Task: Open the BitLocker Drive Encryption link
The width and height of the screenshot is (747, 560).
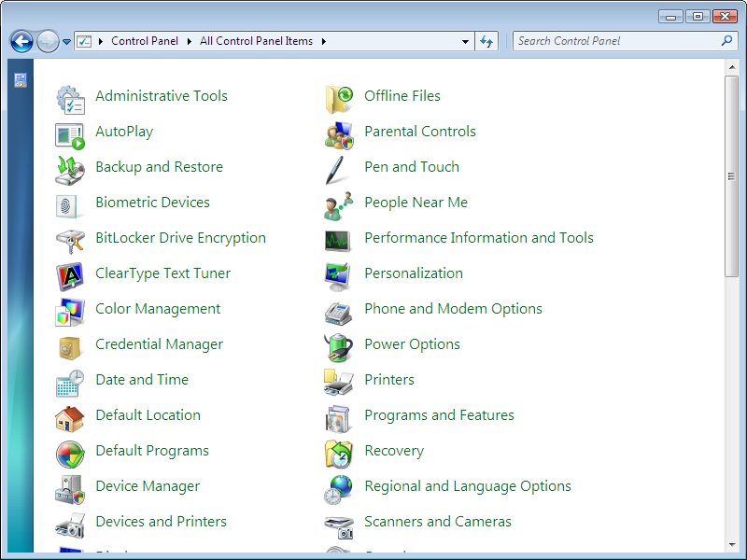Action: (180, 238)
